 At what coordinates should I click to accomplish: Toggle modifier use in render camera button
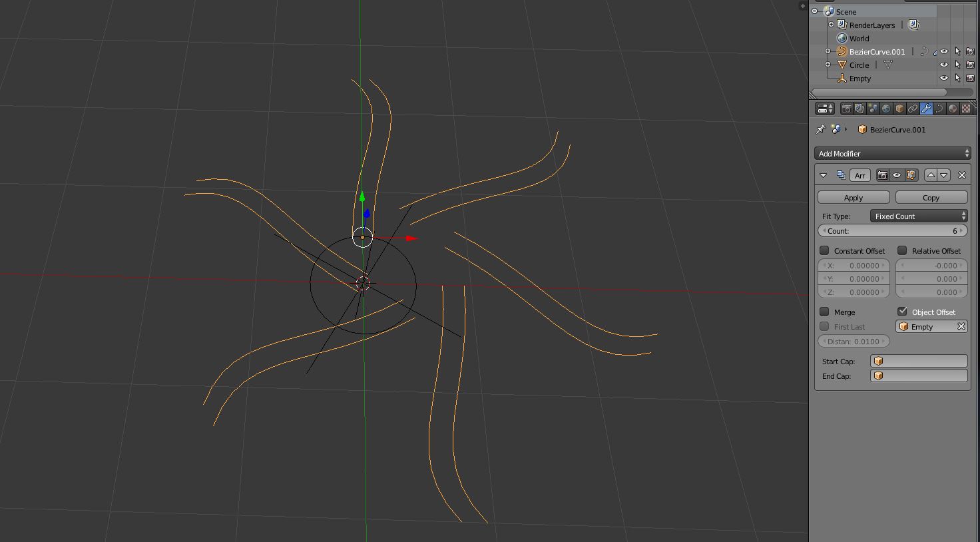pos(883,175)
